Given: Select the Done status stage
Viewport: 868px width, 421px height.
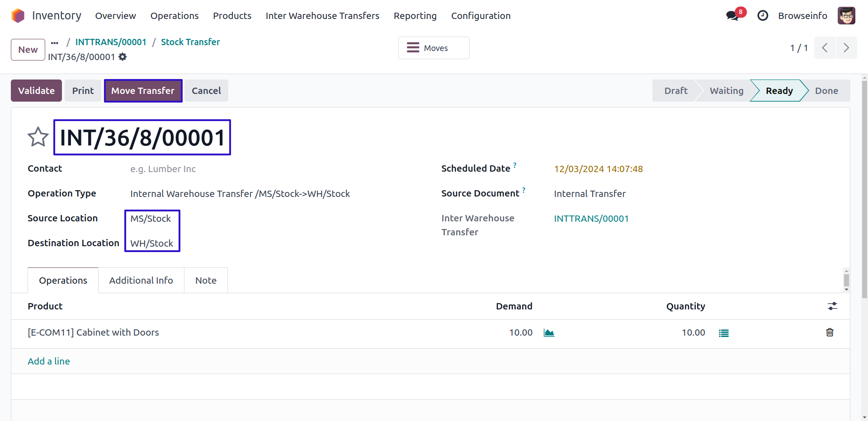Looking at the screenshot, I should 826,91.
